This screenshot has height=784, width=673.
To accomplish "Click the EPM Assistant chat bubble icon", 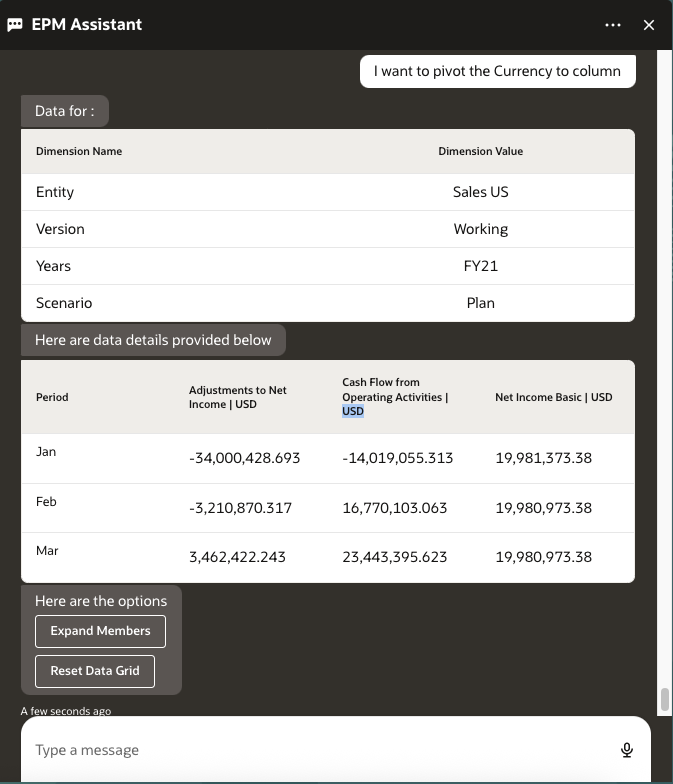I will (15, 25).
